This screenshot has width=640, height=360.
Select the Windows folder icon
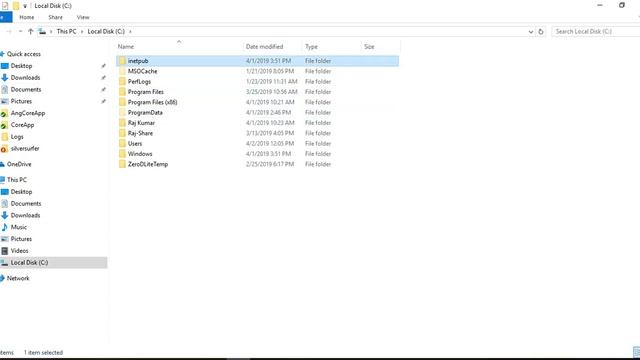[x=122, y=154]
